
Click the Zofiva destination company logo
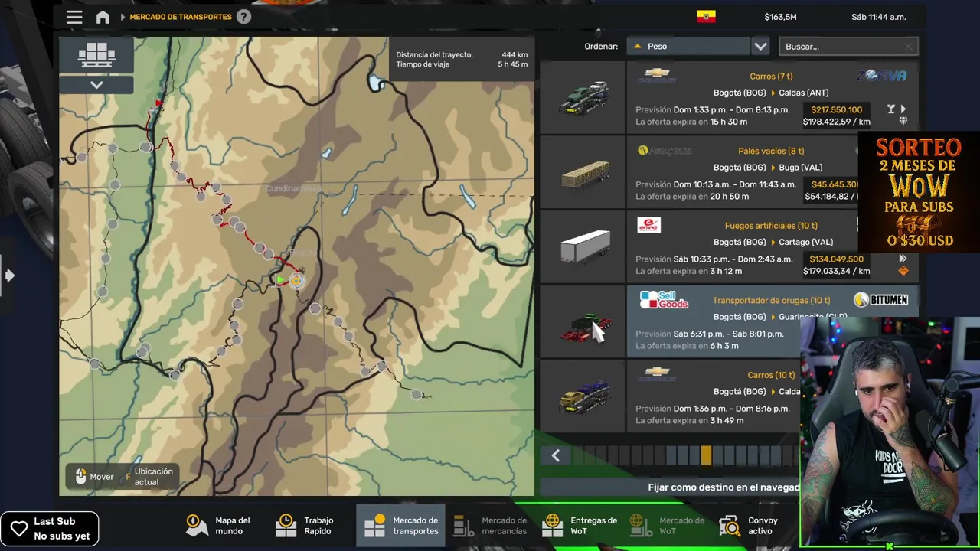(882, 75)
